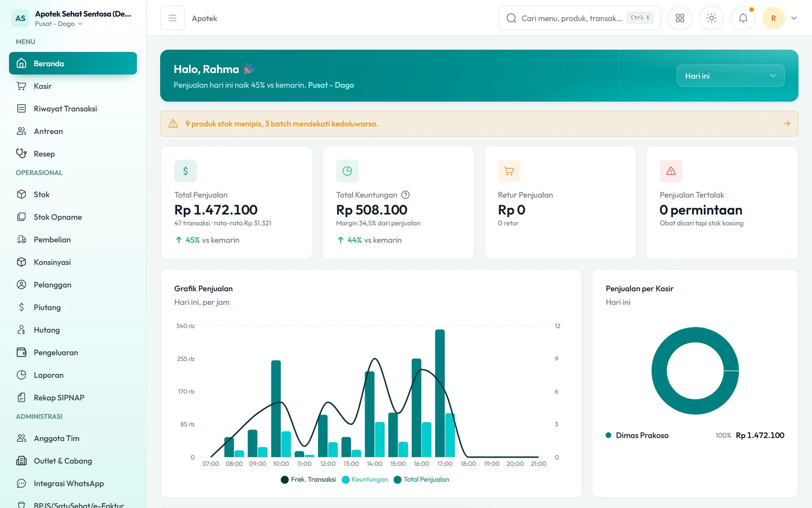
Task: Open the Hari ini period dropdown
Action: pyautogui.click(x=730, y=76)
